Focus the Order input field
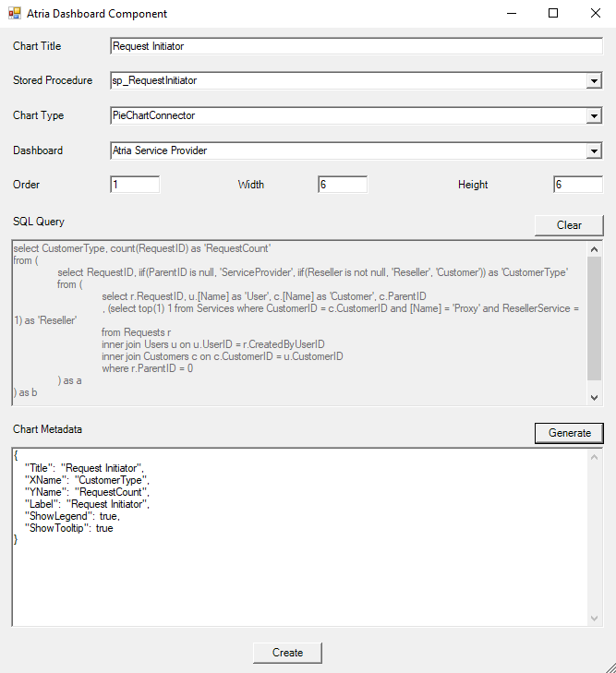 (135, 185)
